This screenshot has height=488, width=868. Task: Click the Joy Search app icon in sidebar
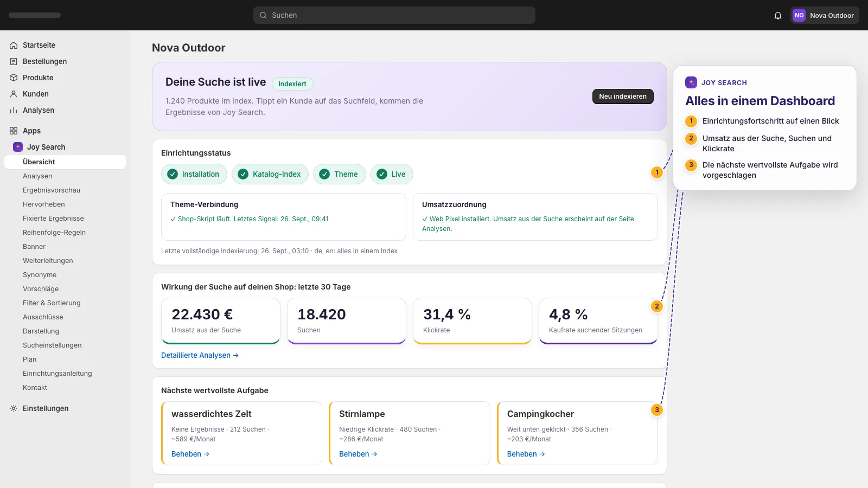18,147
